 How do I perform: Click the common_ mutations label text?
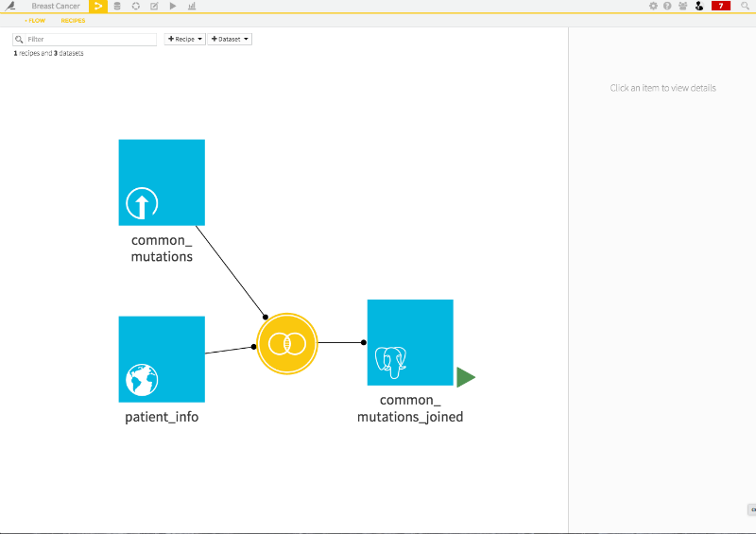(x=162, y=248)
